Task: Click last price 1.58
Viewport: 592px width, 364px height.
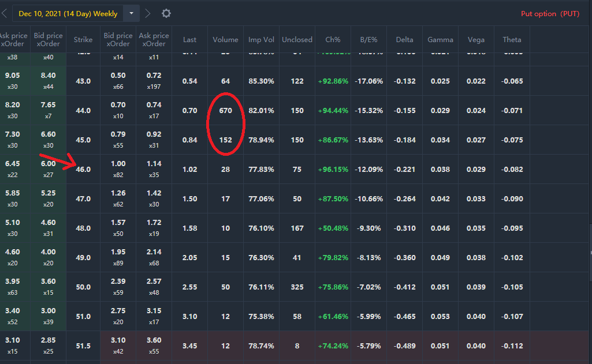Action: pyautogui.click(x=189, y=228)
